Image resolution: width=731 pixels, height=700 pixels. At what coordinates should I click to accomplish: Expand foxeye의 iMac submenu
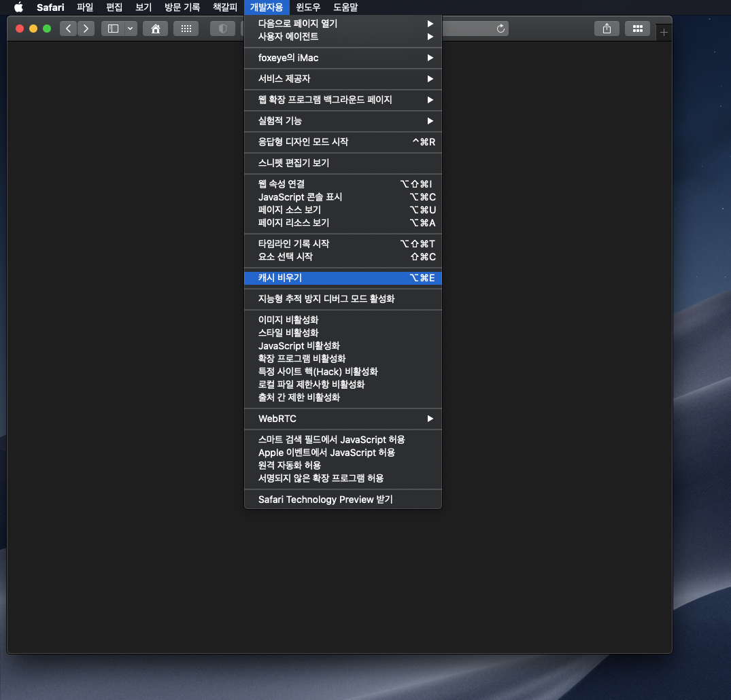[343, 58]
